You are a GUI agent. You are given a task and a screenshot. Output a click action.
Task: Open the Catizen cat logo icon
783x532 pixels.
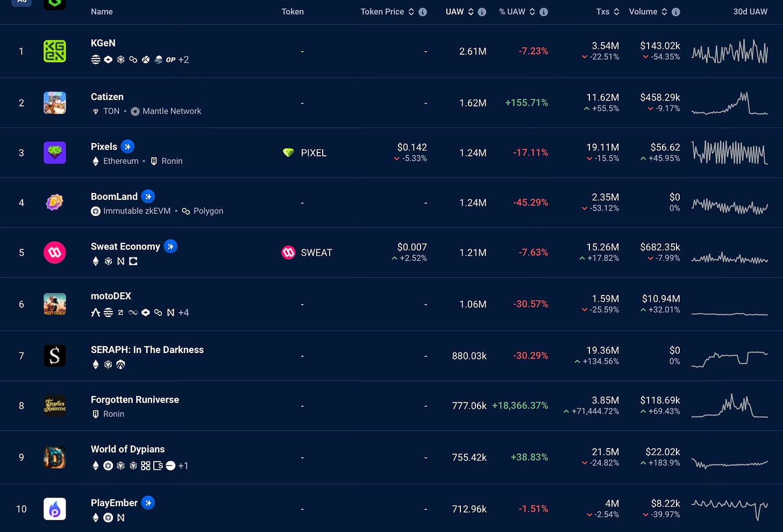[54, 103]
